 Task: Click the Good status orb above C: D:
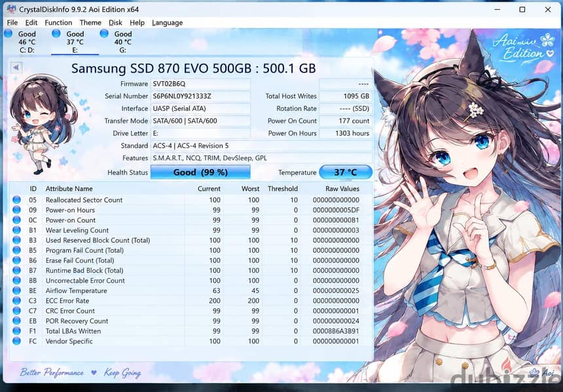click(9, 33)
